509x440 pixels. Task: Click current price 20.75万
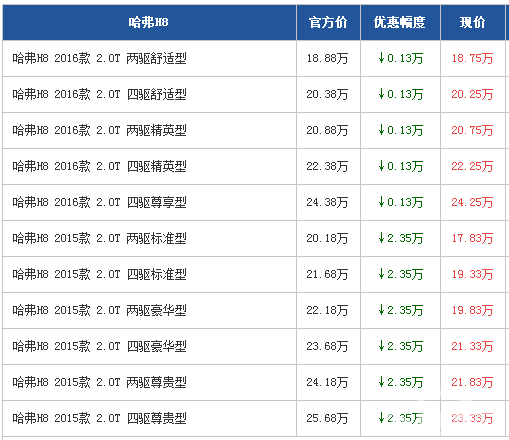(472, 130)
